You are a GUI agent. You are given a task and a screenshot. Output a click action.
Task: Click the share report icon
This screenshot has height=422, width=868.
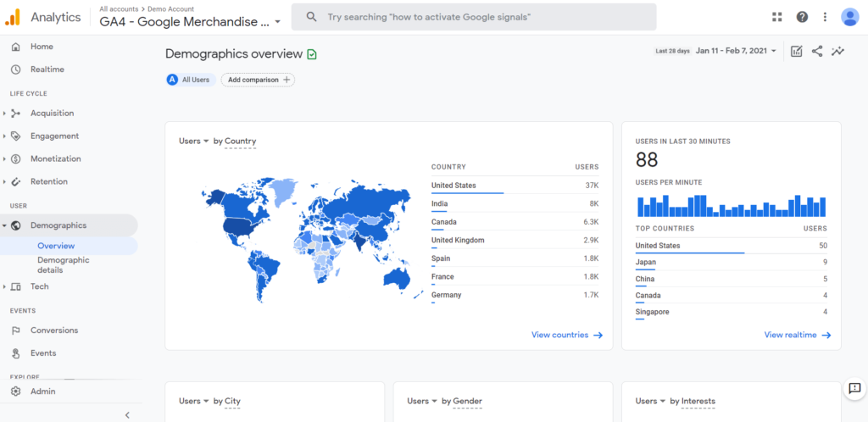[x=817, y=52]
